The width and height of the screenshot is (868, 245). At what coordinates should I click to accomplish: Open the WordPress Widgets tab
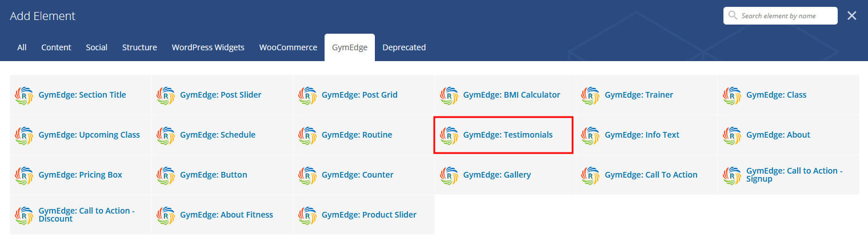point(208,47)
